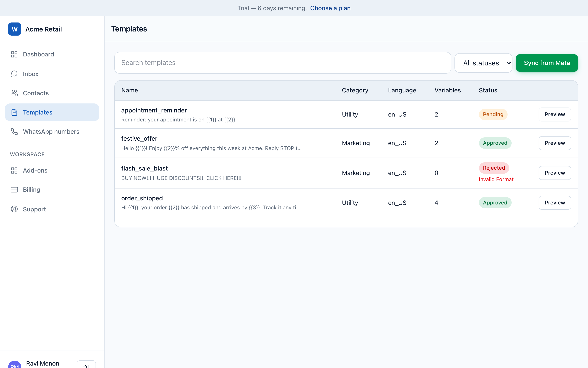Screen dimensions: 588x368
Task: Click the Contacts people icon
Action: [x=14, y=93]
